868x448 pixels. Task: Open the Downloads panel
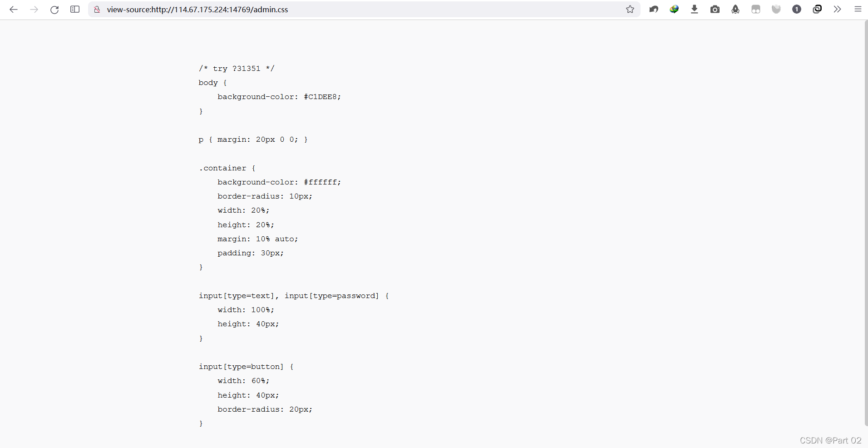[x=695, y=9]
